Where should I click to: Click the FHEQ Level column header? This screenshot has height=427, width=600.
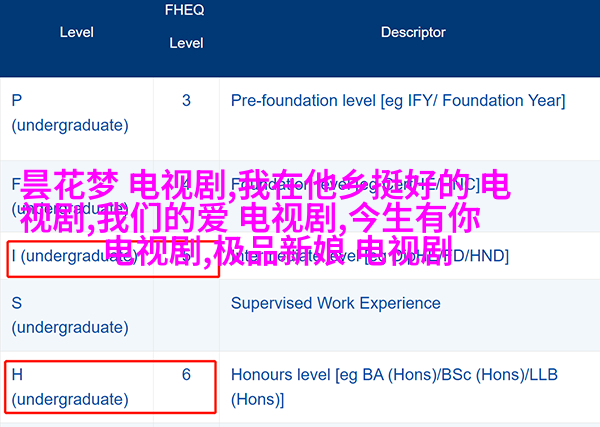tap(186, 26)
